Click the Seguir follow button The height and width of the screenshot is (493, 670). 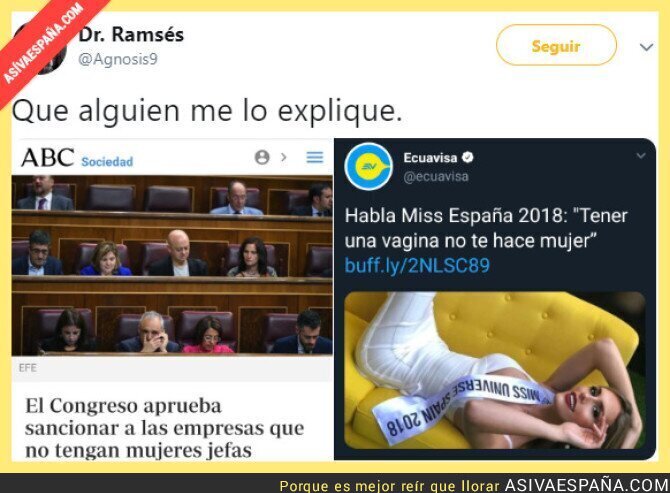coord(556,45)
